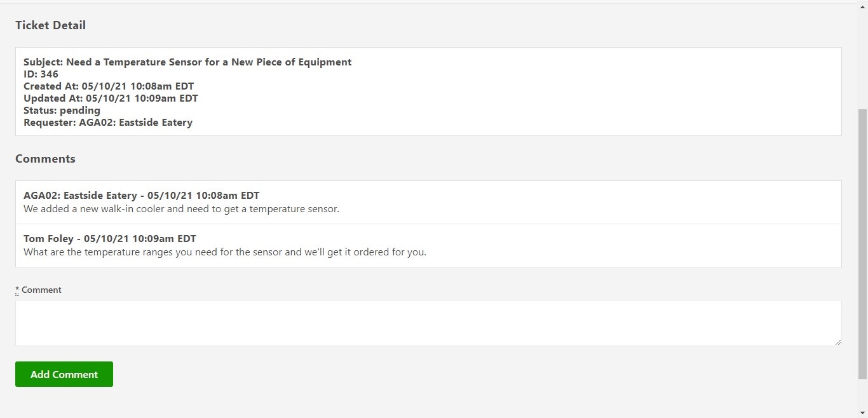The height and width of the screenshot is (418, 868).
Task: Click the Comments section heading
Action: (45, 159)
